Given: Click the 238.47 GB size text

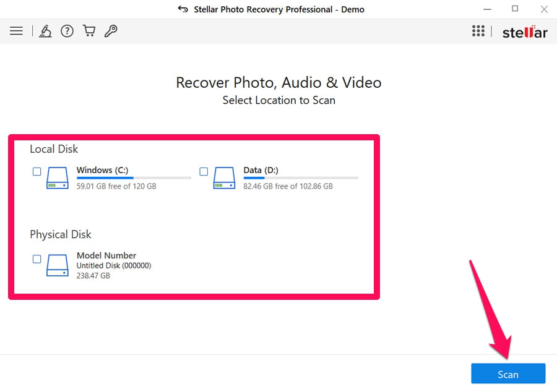Looking at the screenshot, I should [93, 276].
